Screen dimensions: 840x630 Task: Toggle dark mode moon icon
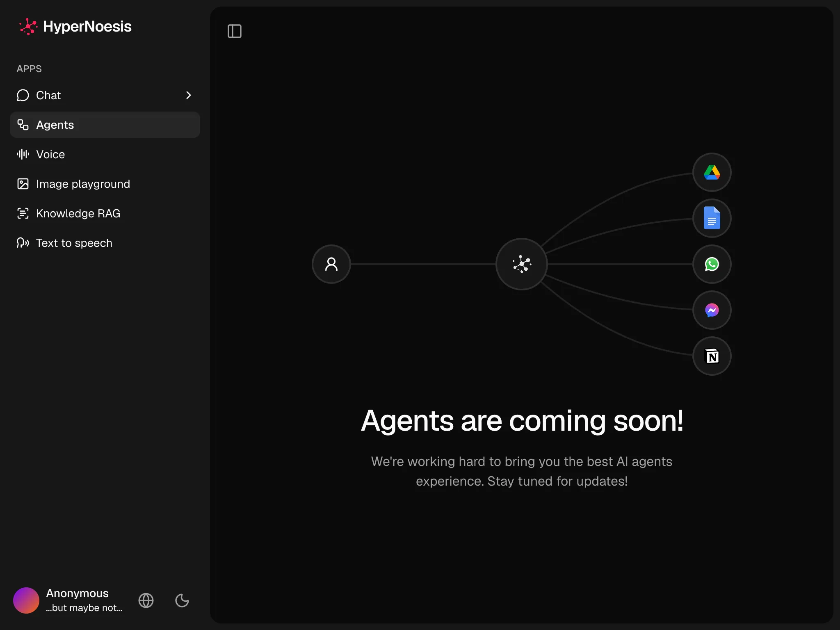click(182, 600)
